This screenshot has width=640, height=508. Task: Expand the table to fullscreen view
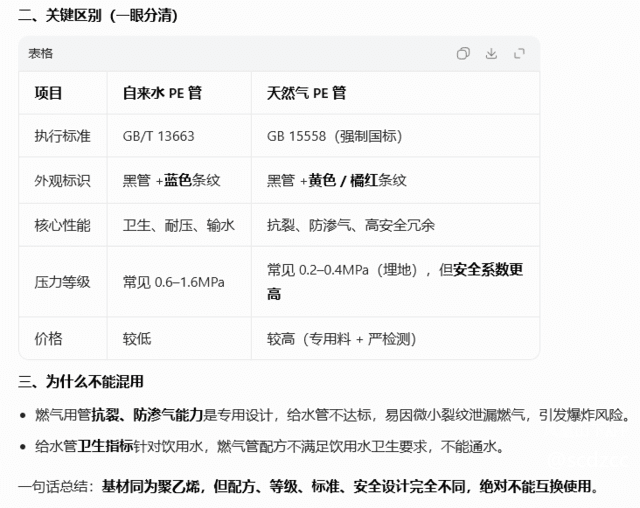(519, 54)
